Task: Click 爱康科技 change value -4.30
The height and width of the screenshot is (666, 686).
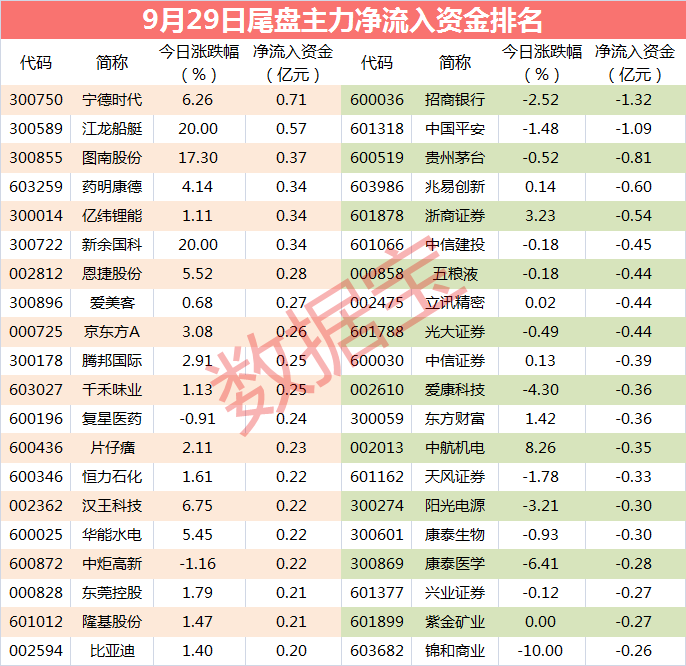Action: 540,389
